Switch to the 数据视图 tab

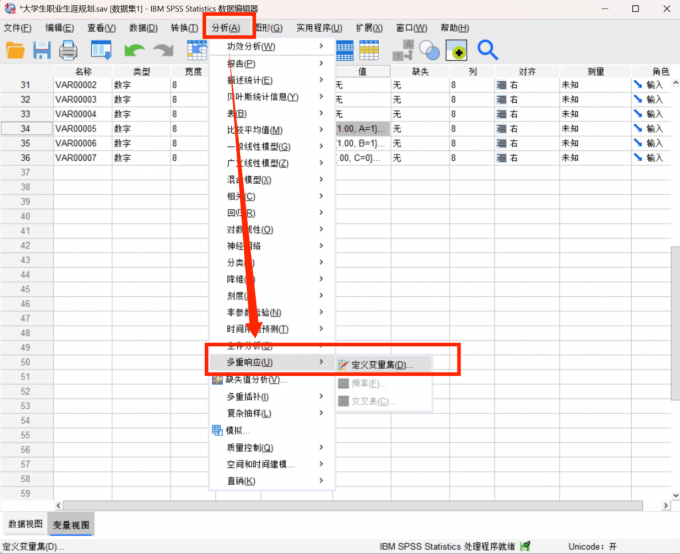click(x=26, y=524)
